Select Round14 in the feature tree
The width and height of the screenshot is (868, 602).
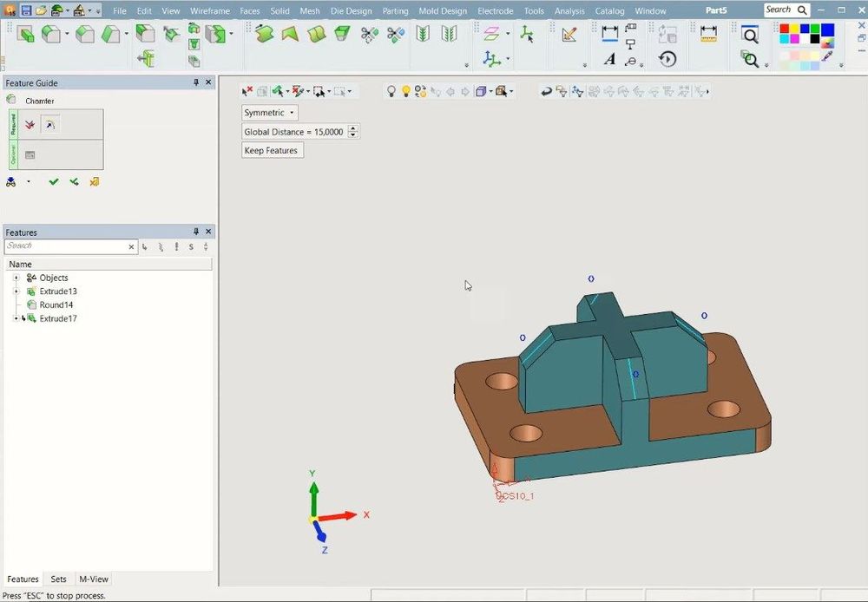56,305
